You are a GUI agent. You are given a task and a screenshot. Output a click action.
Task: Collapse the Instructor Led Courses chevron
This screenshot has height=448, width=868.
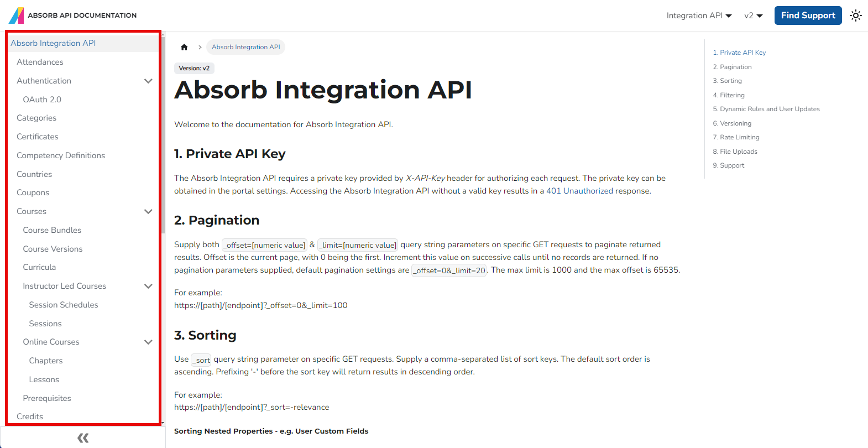pos(148,286)
